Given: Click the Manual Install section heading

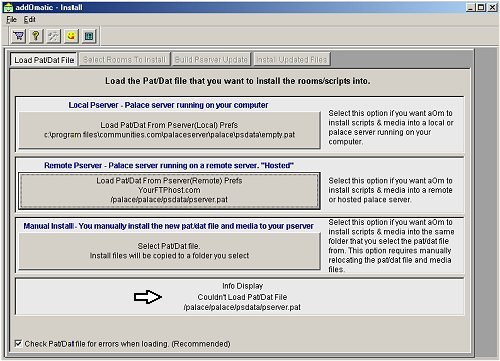Looking at the screenshot, I should click(168, 226).
